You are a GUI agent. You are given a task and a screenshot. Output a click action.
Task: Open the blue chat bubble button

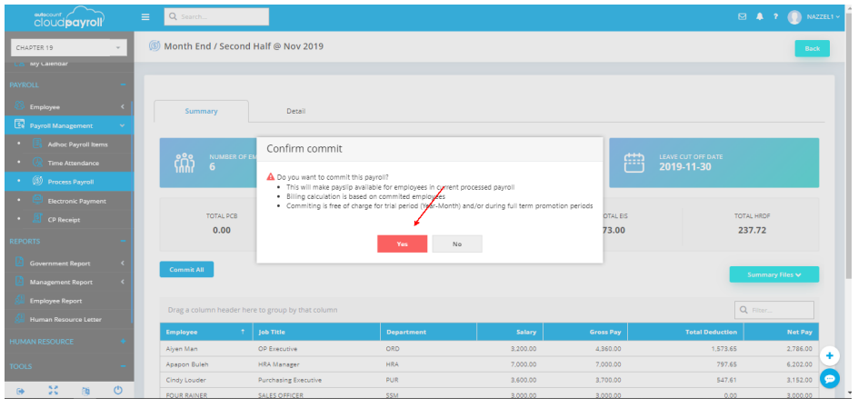(829, 379)
